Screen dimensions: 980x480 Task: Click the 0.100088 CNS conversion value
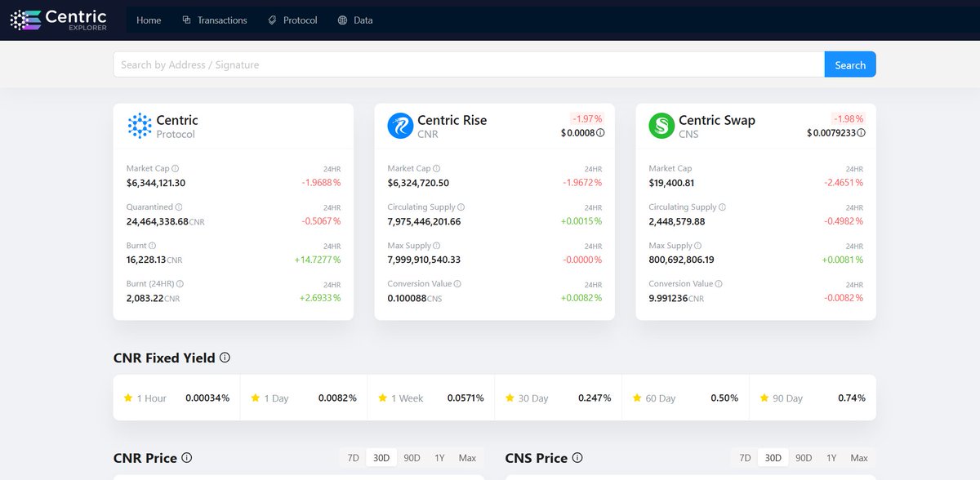(x=407, y=298)
